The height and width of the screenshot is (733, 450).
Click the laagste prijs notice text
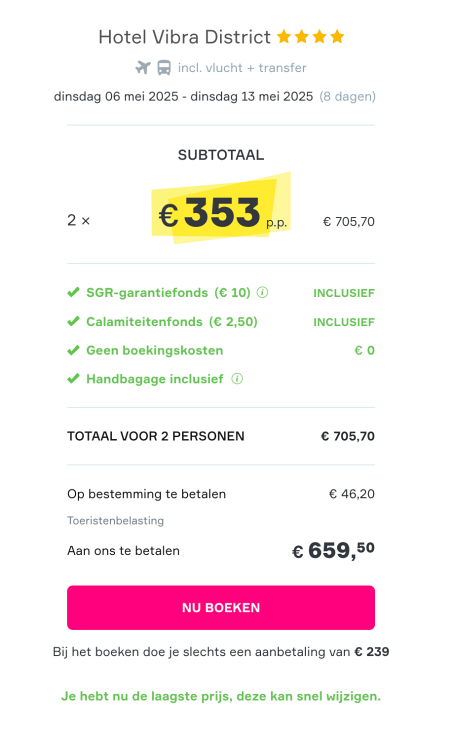click(221, 696)
